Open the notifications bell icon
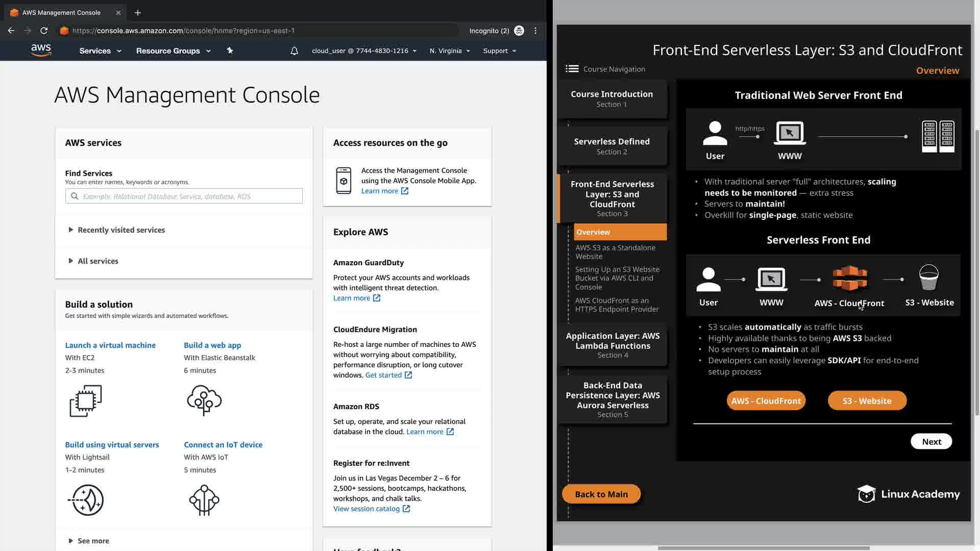Image resolution: width=980 pixels, height=551 pixels. click(x=294, y=51)
